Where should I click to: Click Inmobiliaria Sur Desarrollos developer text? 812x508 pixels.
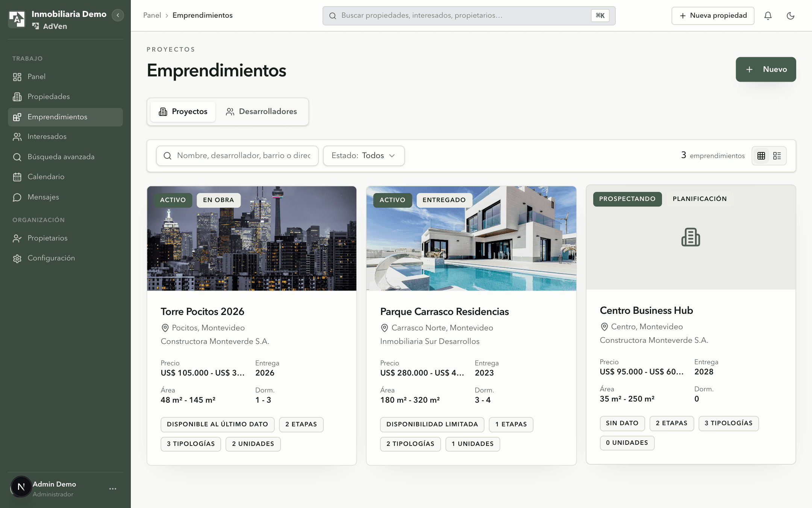pyautogui.click(x=430, y=342)
